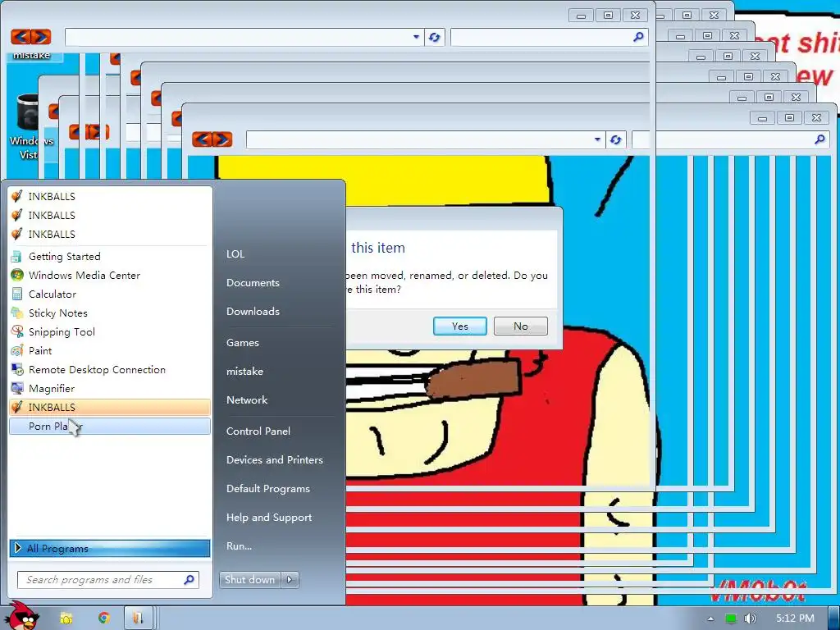Click the Show desktop strip beside clock
Screen dimensions: 840x630
tap(834, 619)
